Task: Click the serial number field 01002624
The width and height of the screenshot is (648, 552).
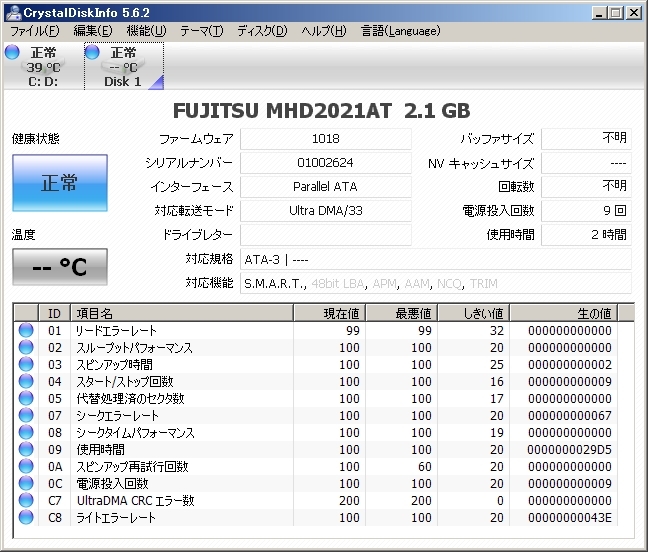Action: click(x=325, y=162)
